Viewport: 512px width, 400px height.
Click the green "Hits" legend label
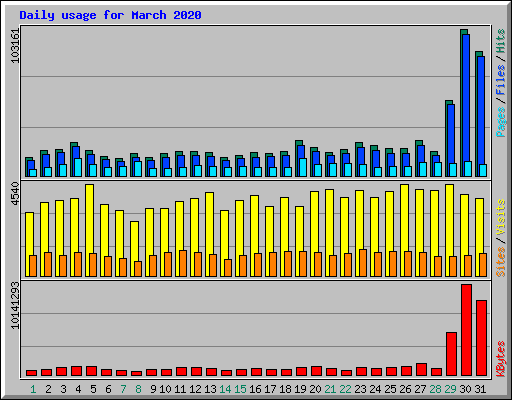pos(500,41)
